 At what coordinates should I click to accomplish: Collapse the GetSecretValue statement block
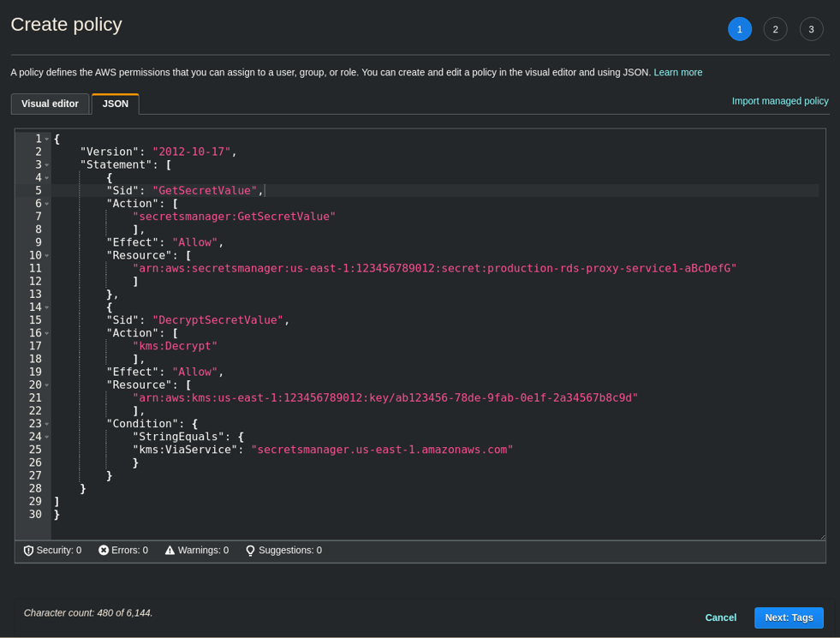click(45, 177)
